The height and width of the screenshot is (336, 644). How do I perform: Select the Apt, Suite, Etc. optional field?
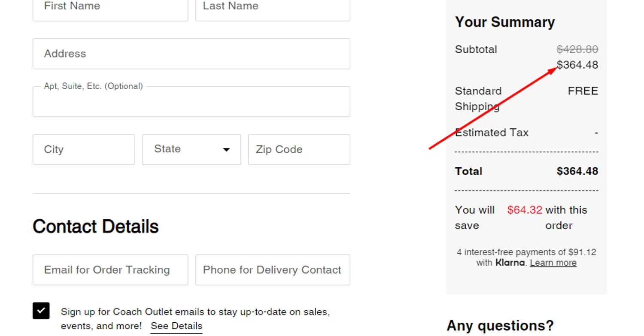(191, 103)
